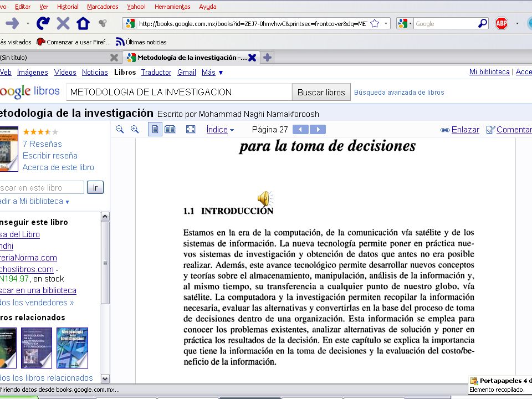Go to the browser home page icon
Image resolution: width=532 pixels, height=399 pixels.
[83, 23]
